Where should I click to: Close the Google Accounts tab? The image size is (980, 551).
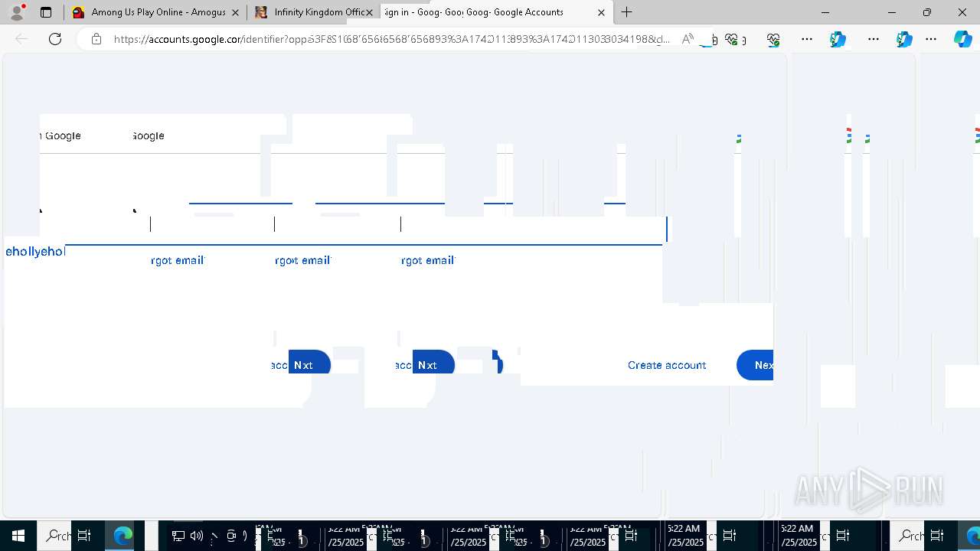click(601, 12)
